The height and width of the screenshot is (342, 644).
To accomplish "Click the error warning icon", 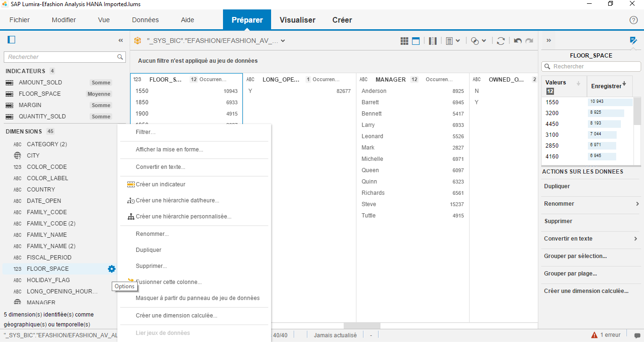I will pyautogui.click(x=594, y=335).
